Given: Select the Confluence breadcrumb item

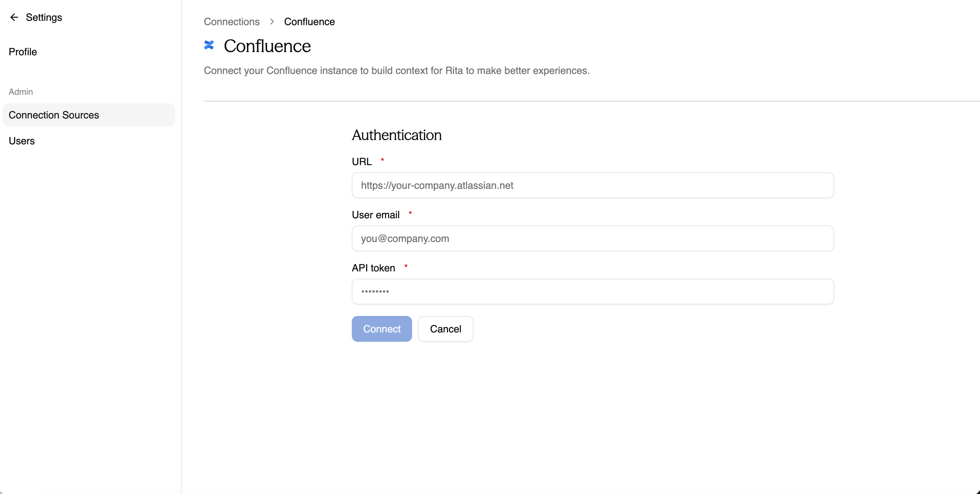Looking at the screenshot, I should click(309, 22).
